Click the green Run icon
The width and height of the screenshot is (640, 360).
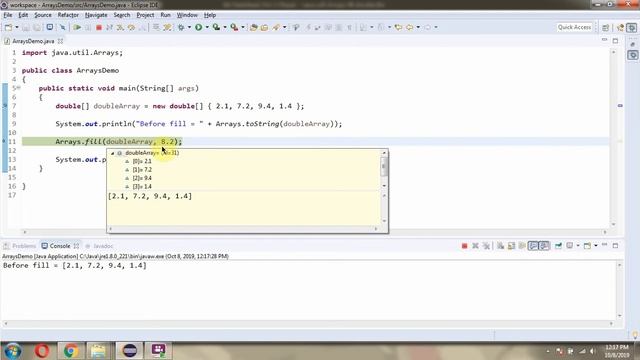(x=198, y=27)
